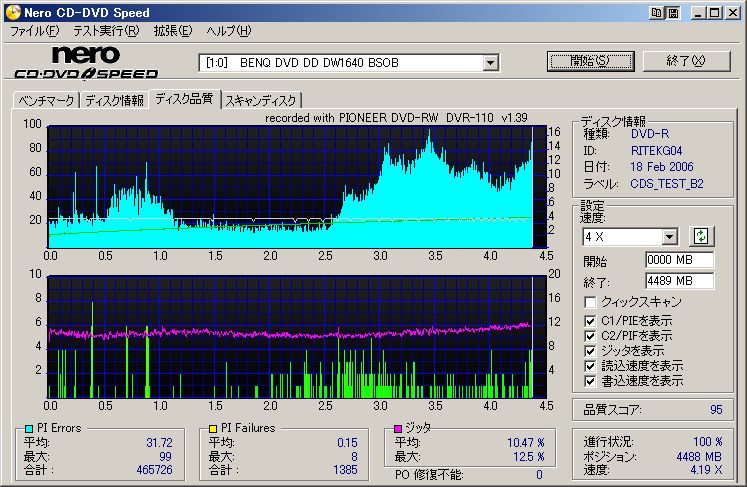Screen dimensions: 747x487
Task: Click the Nero CD-DVD Speed logo
Action: tap(86, 62)
